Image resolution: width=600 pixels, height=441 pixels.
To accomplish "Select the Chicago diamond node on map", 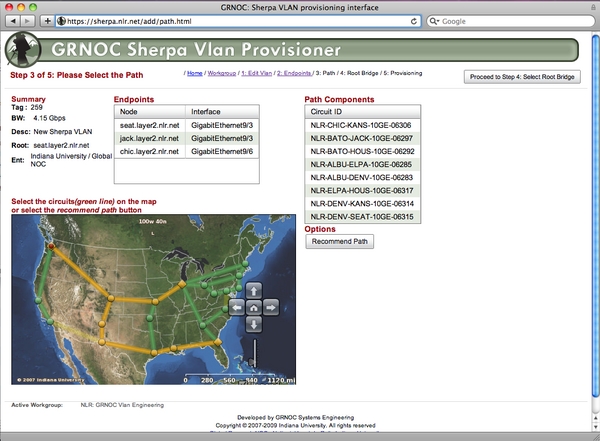I will tap(182, 284).
